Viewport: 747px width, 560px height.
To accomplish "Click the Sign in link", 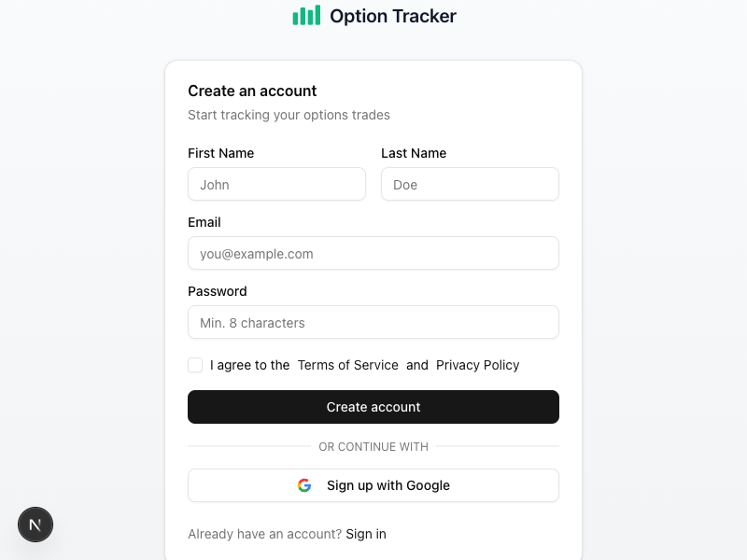I will coord(365,533).
